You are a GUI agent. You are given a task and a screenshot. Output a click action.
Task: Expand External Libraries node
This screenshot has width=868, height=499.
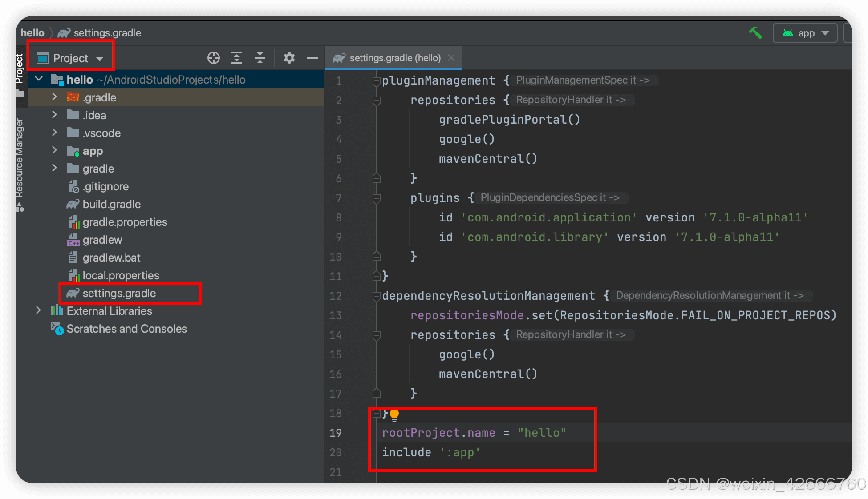(38, 310)
